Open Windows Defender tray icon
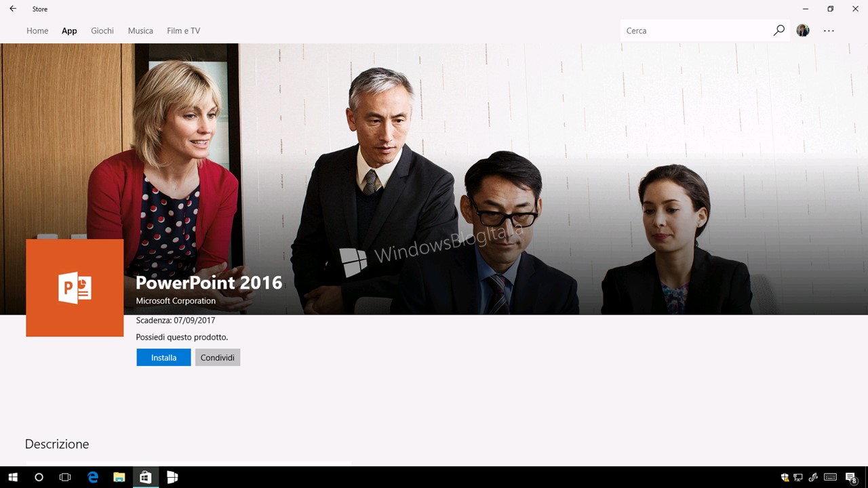Viewport: 868px width, 488px height. tap(785, 477)
